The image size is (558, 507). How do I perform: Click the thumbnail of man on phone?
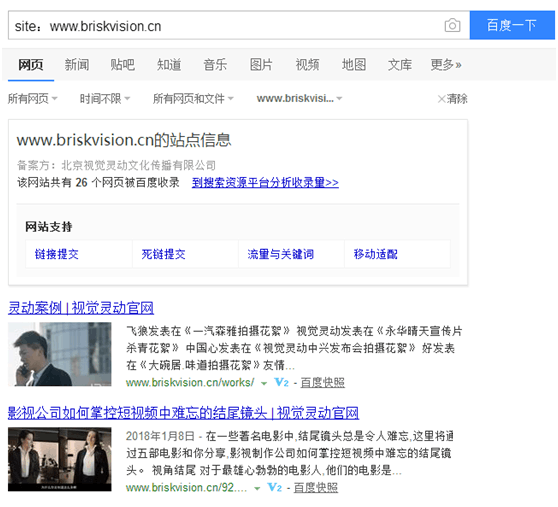click(60, 354)
